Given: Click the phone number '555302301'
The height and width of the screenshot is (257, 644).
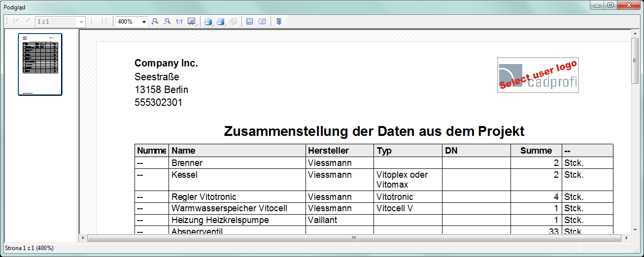Looking at the screenshot, I should pyautogui.click(x=158, y=102).
